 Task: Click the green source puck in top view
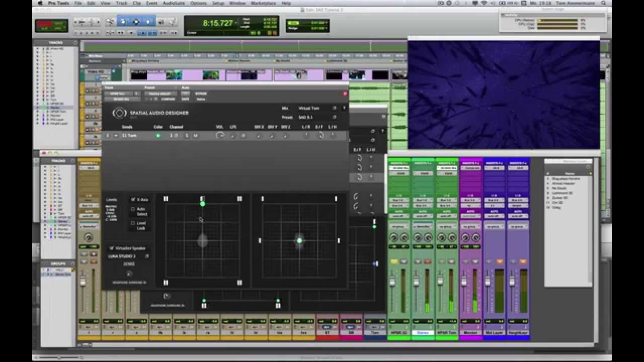tap(203, 204)
